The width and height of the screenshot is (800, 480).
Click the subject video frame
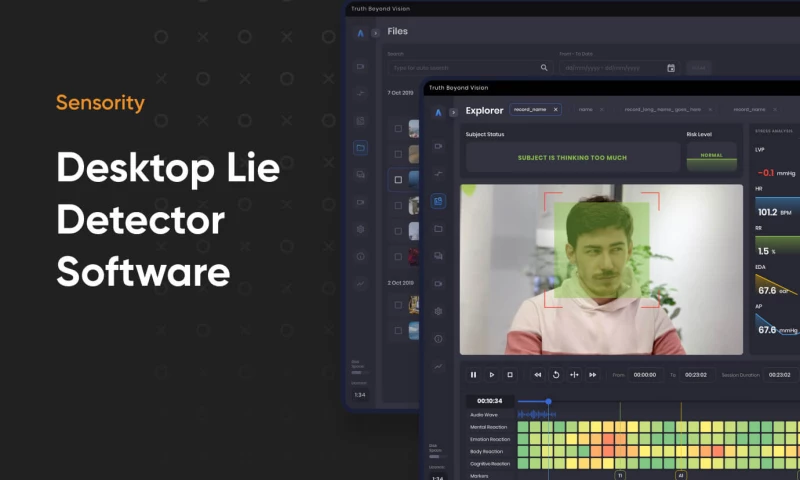(x=601, y=269)
